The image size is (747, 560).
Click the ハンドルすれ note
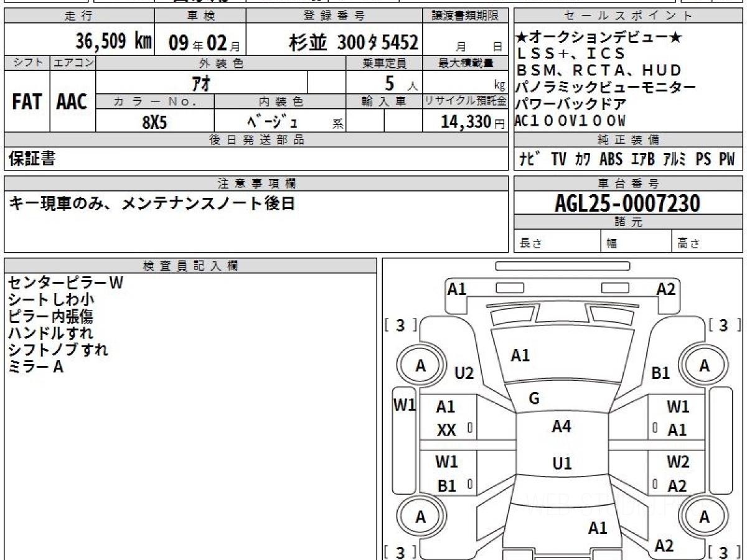(51, 333)
